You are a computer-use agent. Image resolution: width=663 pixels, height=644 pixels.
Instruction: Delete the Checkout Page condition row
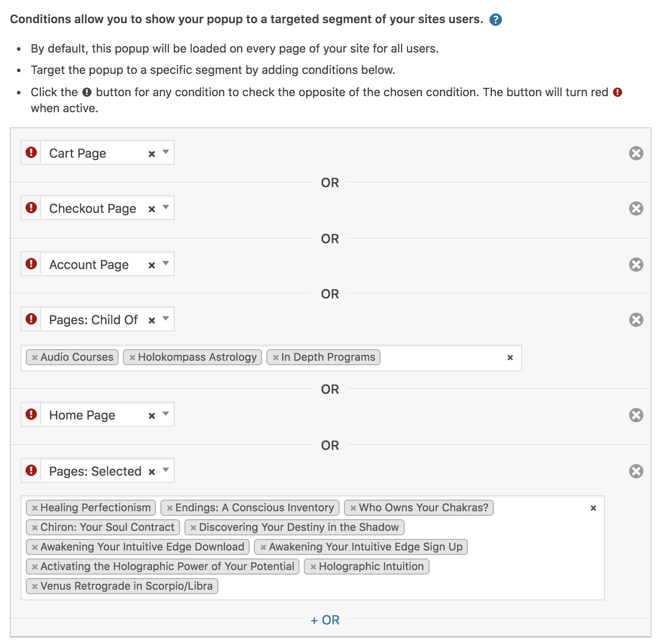coord(636,208)
